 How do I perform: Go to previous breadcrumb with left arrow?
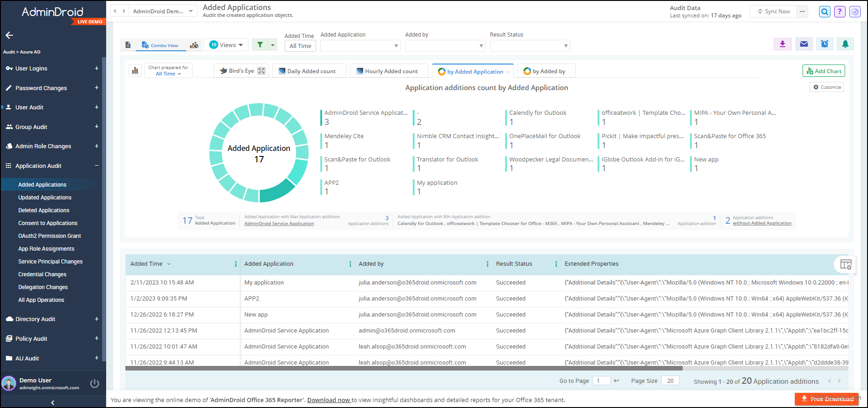tap(115, 11)
